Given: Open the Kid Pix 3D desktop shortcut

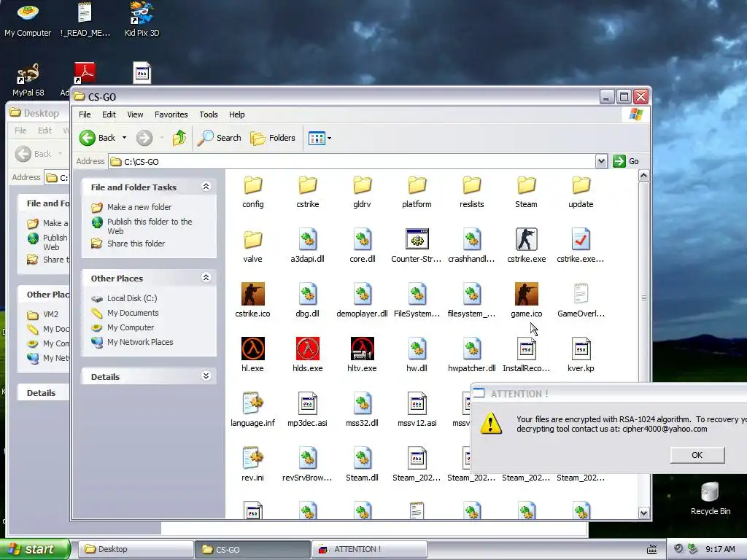Looking at the screenshot, I should coord(142,20).
